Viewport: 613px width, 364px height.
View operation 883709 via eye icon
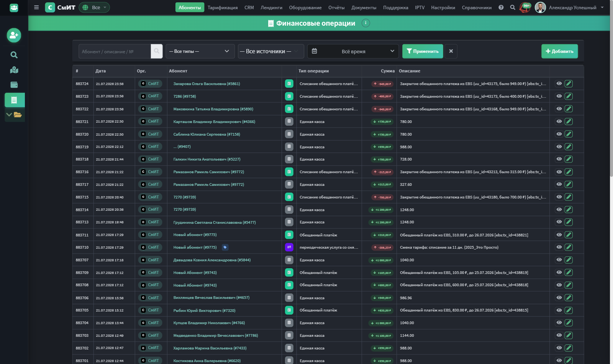pos(559,272)
